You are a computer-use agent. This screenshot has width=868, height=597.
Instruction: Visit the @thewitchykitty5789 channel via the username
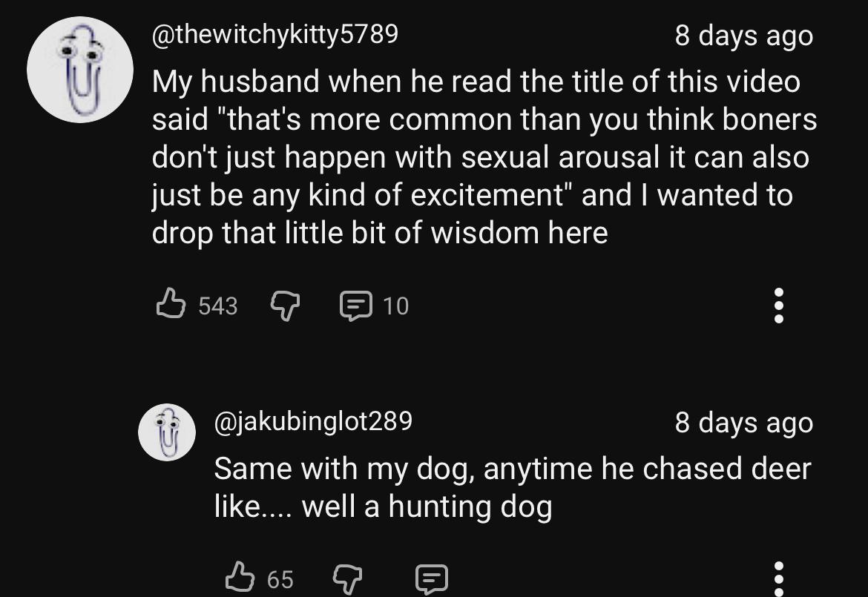(275, 34)
